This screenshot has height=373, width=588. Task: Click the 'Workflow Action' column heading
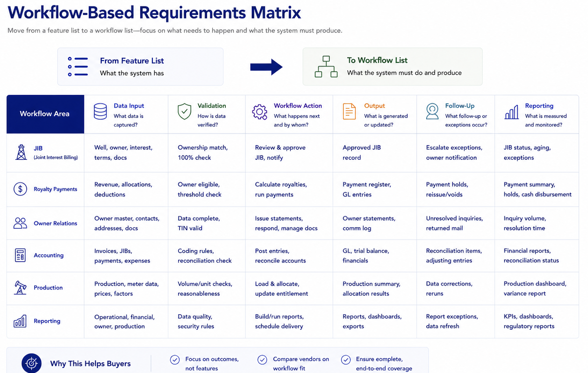coord(298,106)
